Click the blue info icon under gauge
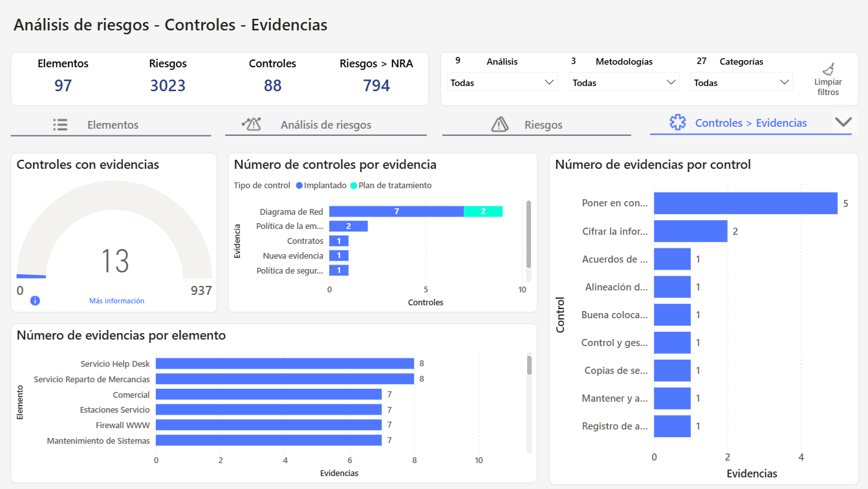This screenshot has width=868, height=489. [35, 301]
